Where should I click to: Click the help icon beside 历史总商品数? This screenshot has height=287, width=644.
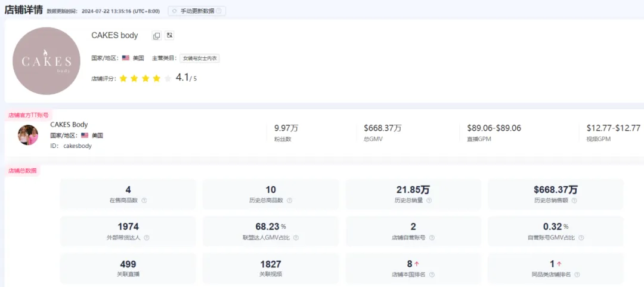tap(290, 200)
